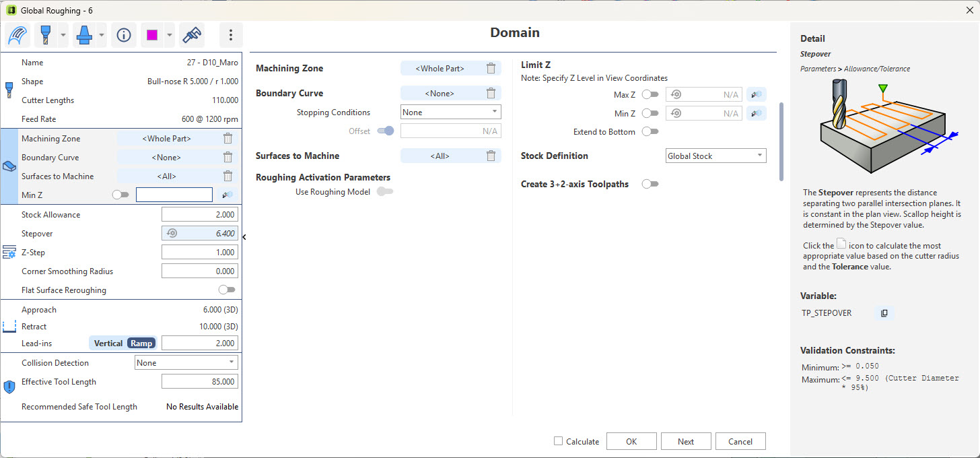The height and width of the screenshot is (458, 980).
Task: Delete Surfaces to Machine in Domain page
Action: coord(491,156)
